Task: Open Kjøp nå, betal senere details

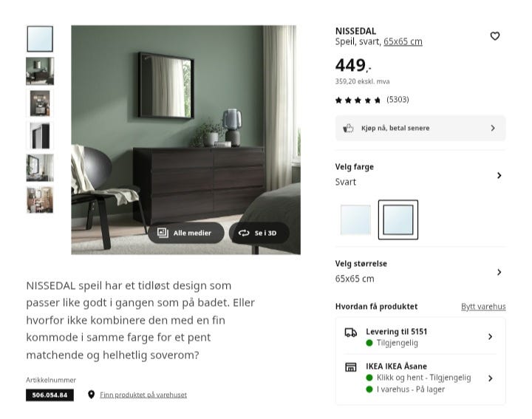Action: [420, 129]
